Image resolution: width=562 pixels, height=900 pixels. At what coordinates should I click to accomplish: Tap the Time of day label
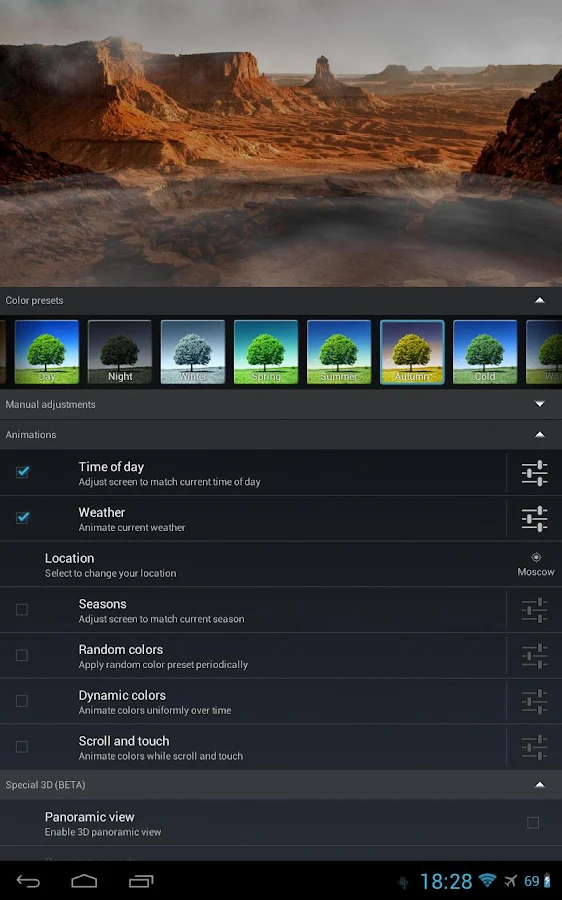click(111, 467)
